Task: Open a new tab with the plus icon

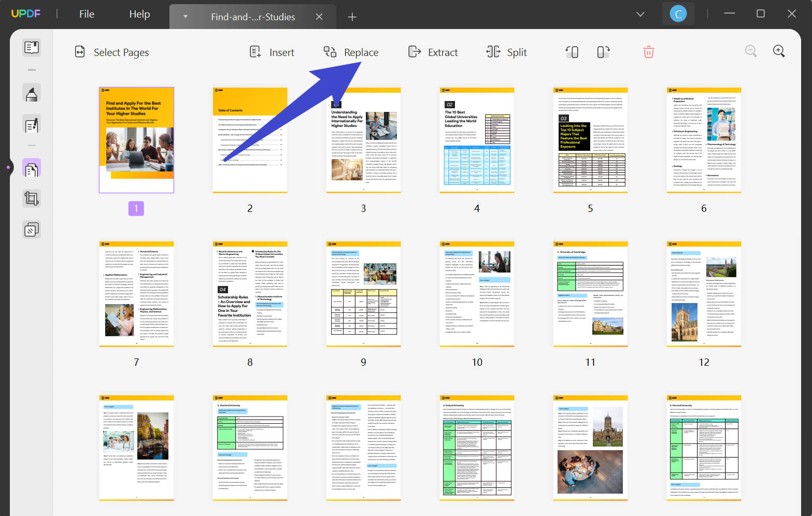Action: [x=352, y=17]
